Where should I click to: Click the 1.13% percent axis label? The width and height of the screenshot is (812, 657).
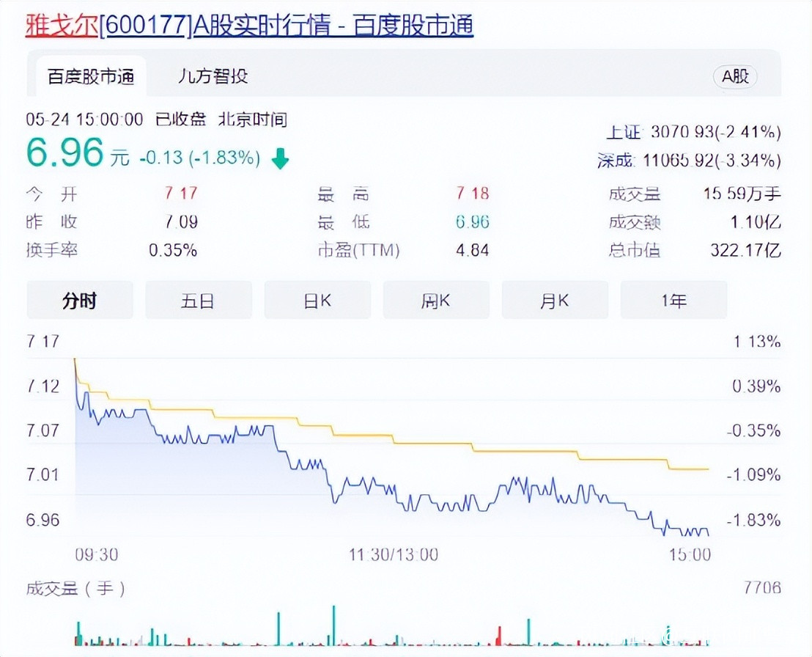[757, 342]
